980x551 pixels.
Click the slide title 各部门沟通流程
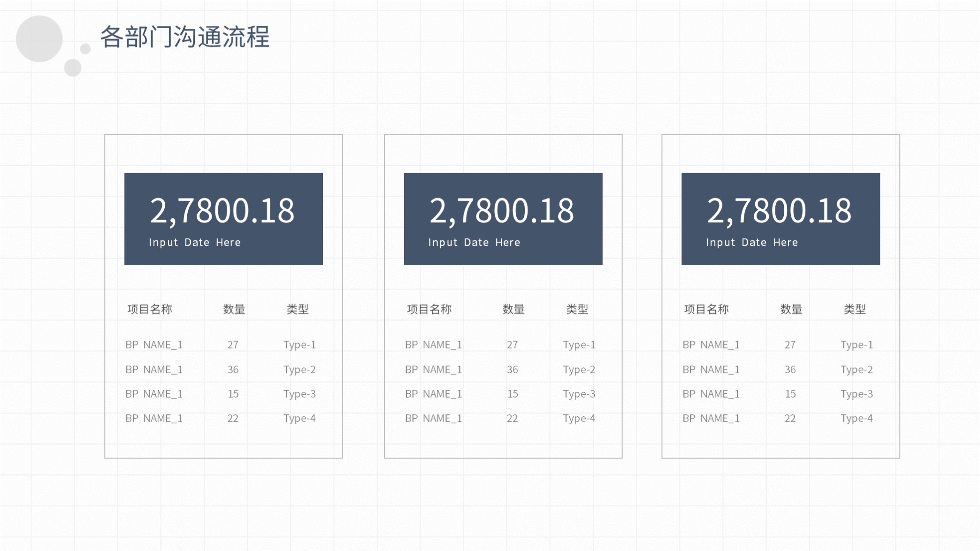(185, 37)
